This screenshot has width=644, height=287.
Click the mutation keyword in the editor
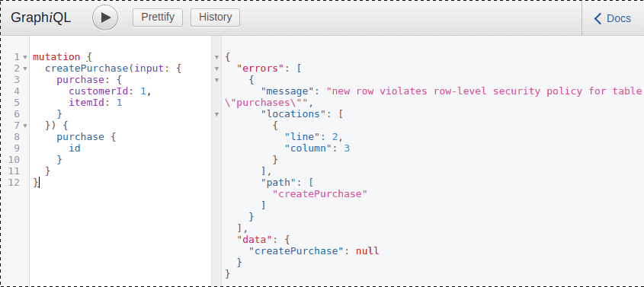pyautogui.click(x=56, y=57)
